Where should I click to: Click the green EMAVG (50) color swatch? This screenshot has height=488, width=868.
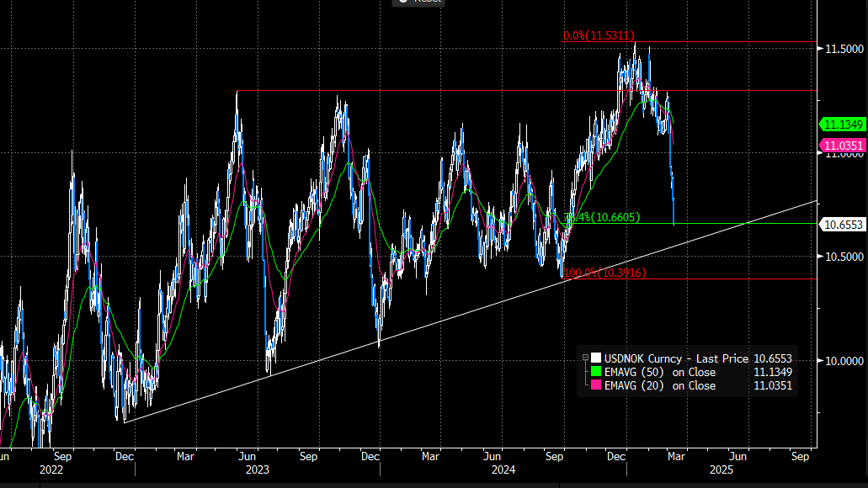pos(597,372)
